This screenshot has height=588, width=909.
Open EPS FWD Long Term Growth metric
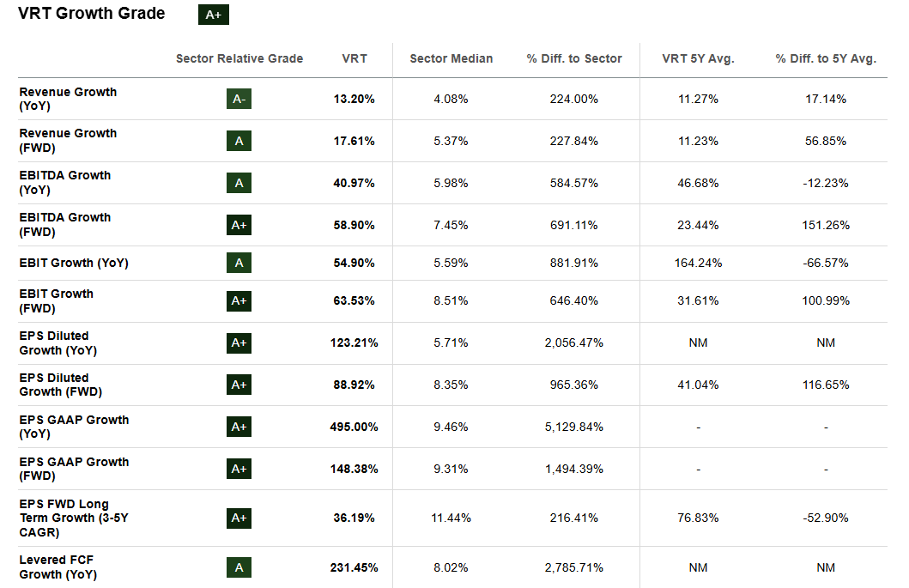coord(74,518)
